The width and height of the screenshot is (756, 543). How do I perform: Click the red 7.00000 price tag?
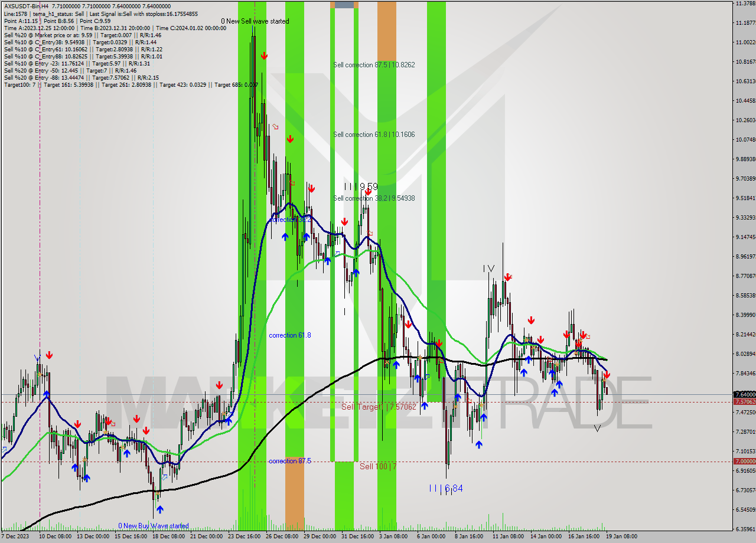744,461
